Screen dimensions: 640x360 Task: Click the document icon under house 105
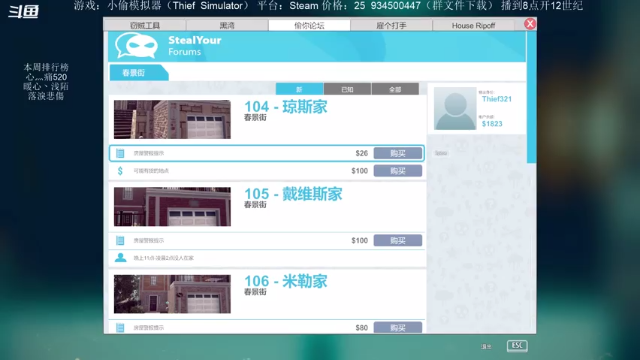tap(120, 240)
